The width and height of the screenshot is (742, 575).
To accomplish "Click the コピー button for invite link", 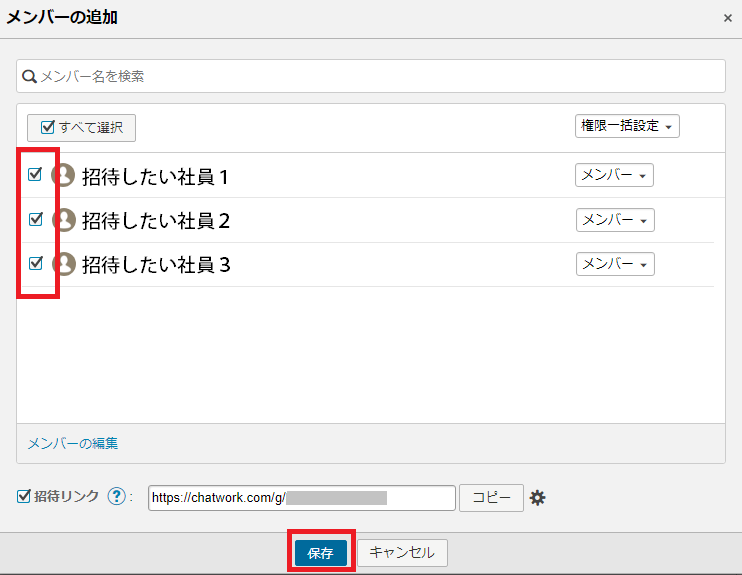I will (x=491, y=498).
